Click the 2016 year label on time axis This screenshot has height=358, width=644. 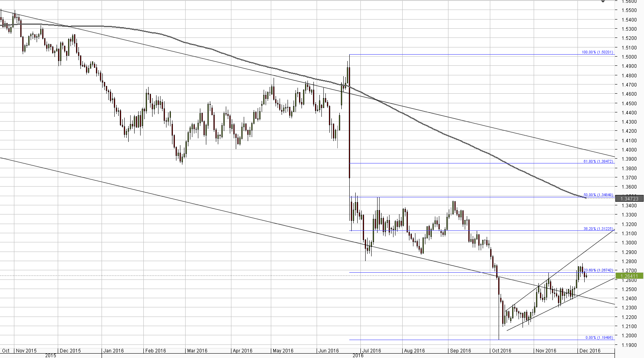pos(358,356)
